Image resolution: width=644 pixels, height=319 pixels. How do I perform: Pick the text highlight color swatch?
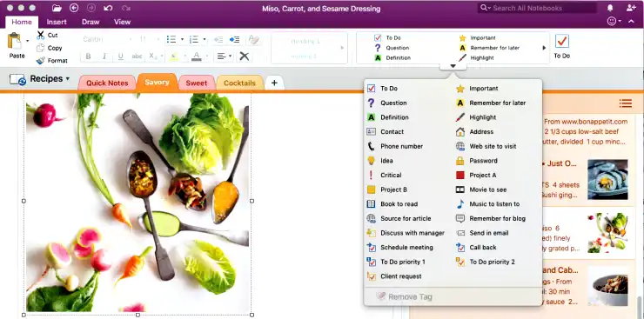174,56
